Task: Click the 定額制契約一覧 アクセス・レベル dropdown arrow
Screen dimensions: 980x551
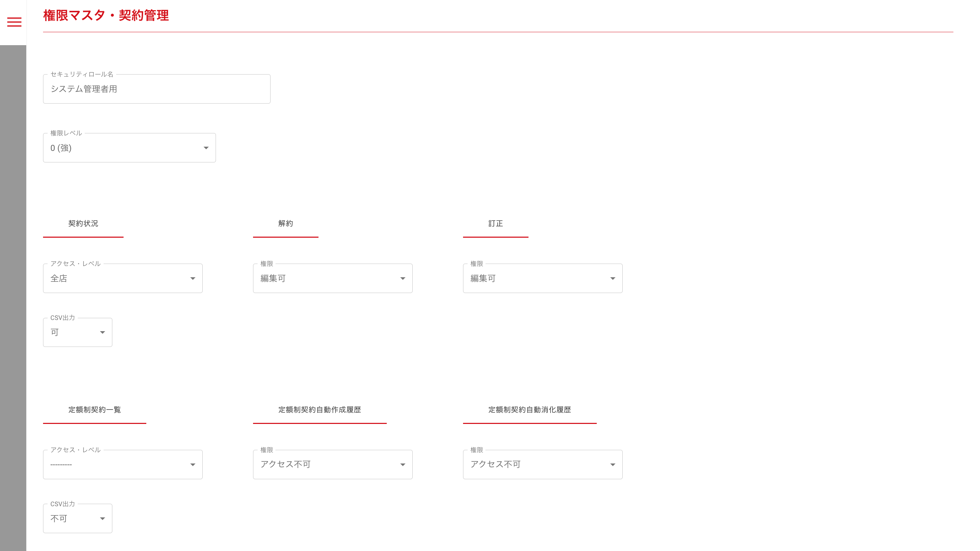Action: [192, 465]
